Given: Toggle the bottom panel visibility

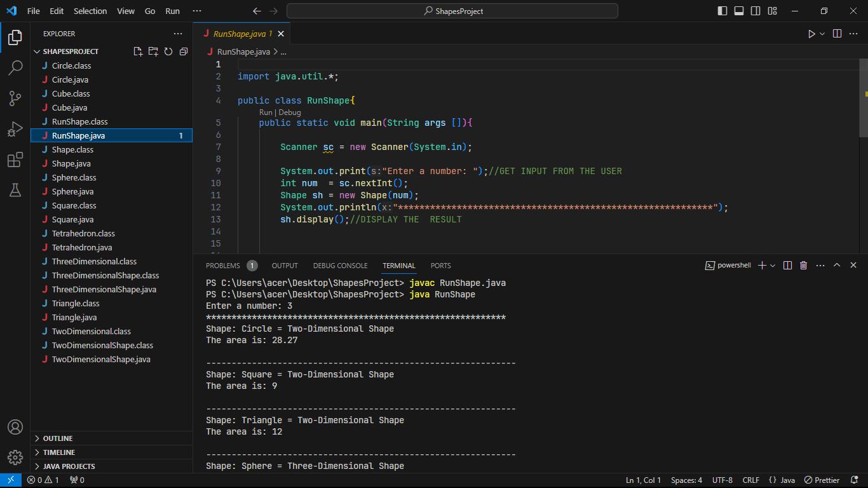Looking at the screenshot, I should click(x=739, y=11).
